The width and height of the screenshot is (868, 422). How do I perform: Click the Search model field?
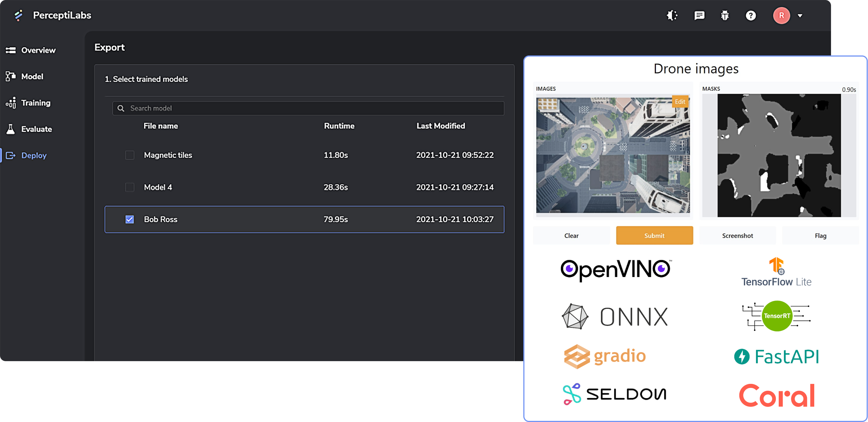coord(308,108)
